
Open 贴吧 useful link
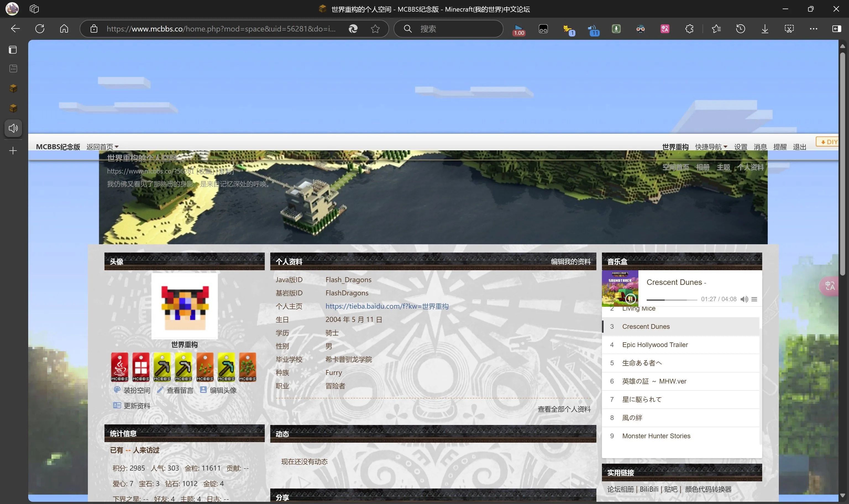[x=671, y=489]
